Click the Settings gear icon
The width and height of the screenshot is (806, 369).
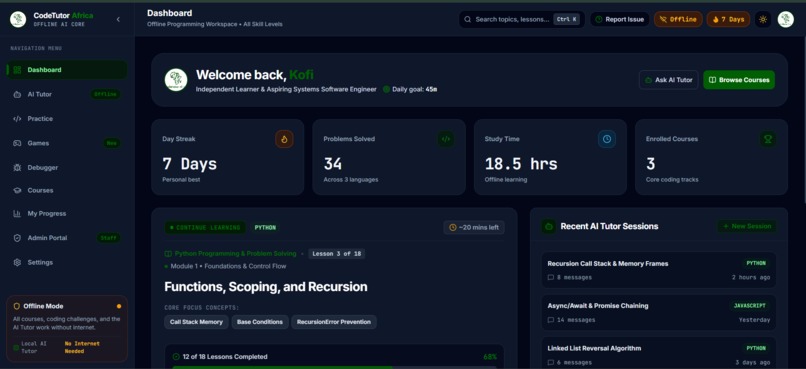pos(17,263)
